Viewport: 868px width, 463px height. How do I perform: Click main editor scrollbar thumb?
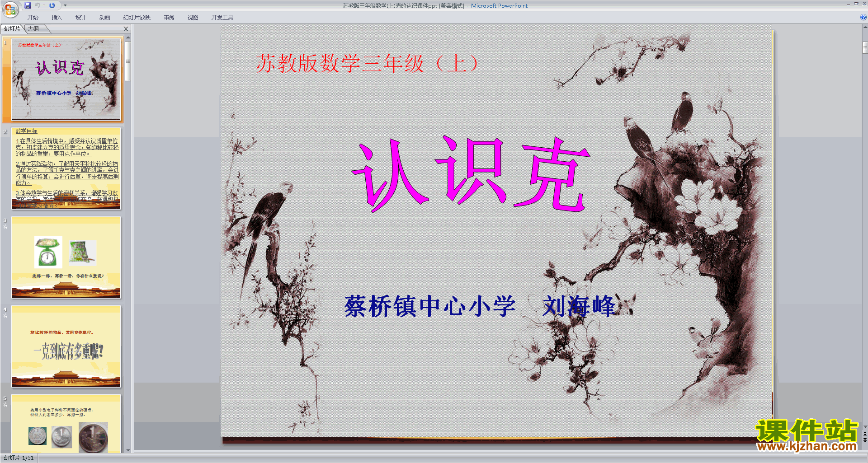865,47
